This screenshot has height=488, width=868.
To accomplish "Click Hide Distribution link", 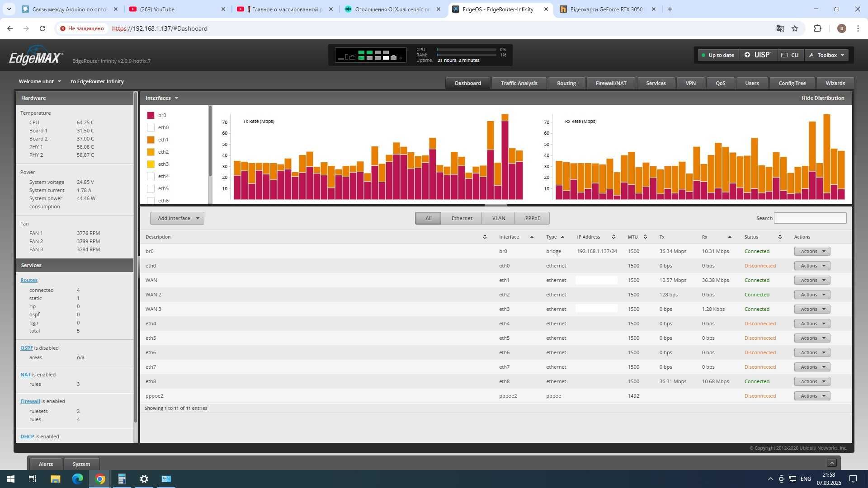I will coord(823,98).
